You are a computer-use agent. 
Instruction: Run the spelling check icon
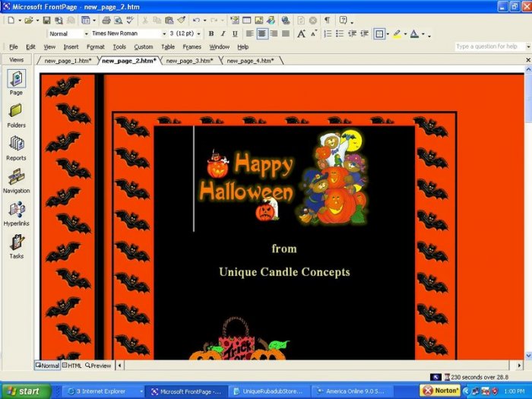point(130,21)
